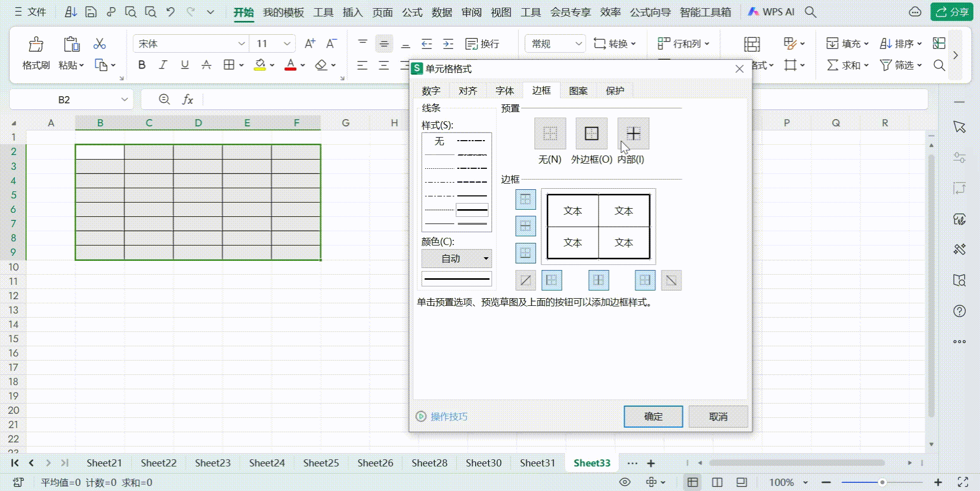This screenshot has width=980, height=491.
Task: Click the Format Painter brush icon
Action: [36, 45]
